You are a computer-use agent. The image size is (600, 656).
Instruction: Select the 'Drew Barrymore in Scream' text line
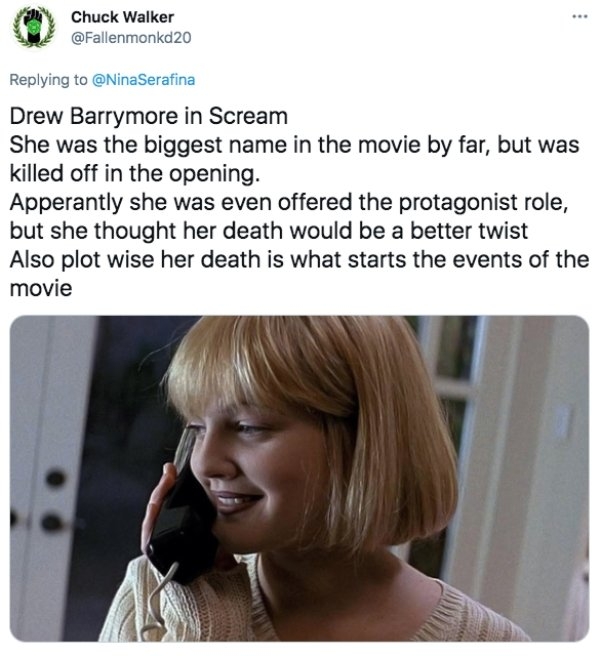[149, 116]
